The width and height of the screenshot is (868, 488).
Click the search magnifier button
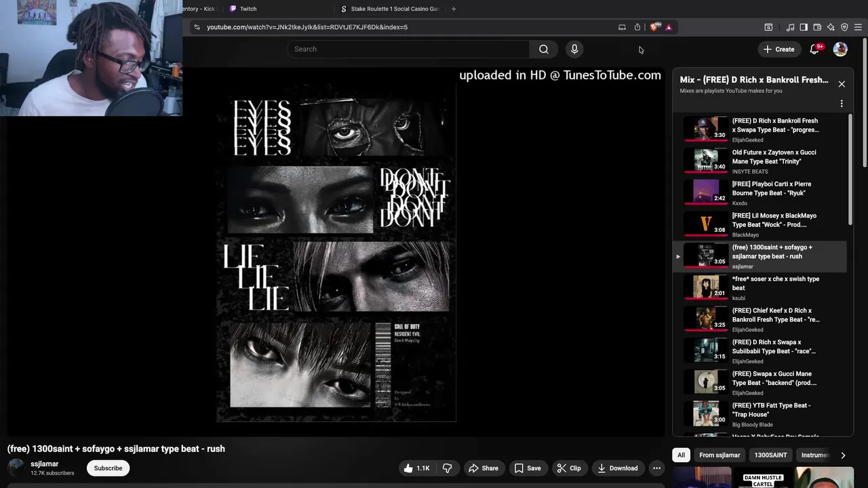543,49
